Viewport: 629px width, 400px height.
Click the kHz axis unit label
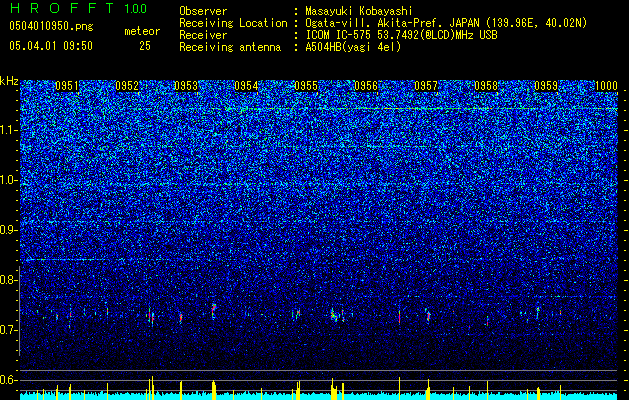coord(9,81)
